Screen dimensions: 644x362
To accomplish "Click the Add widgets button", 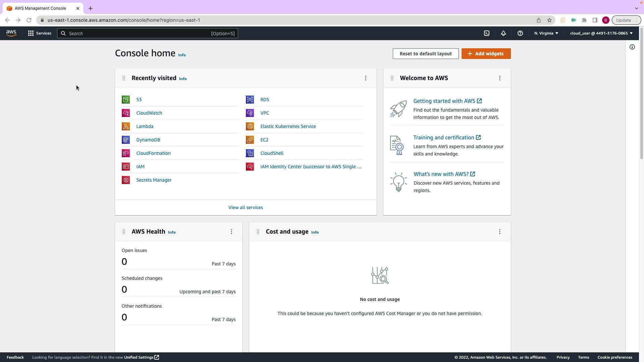I will coord(486,54).
